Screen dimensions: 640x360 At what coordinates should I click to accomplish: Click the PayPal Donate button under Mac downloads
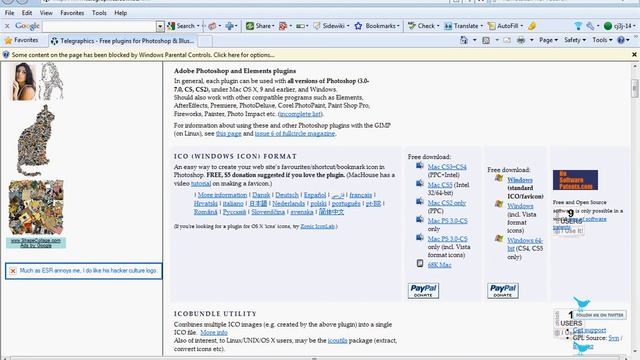tap(423, 291)
